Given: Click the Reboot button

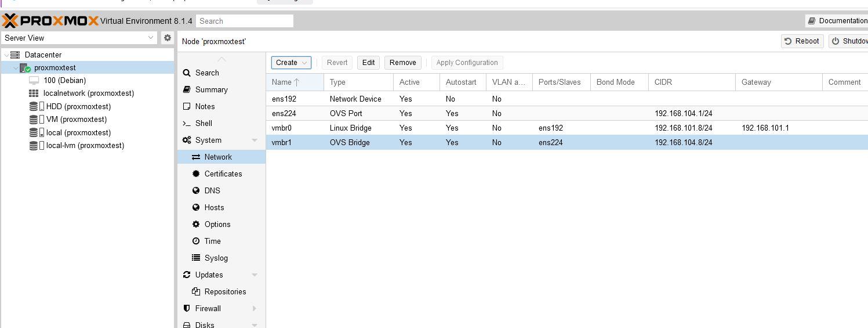Looking at the screenshot, I should [x=802, y=41].
